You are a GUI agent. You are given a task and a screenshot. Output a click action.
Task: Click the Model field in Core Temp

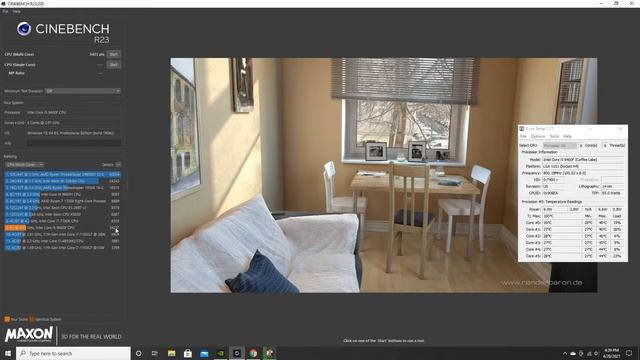(583, 160)
